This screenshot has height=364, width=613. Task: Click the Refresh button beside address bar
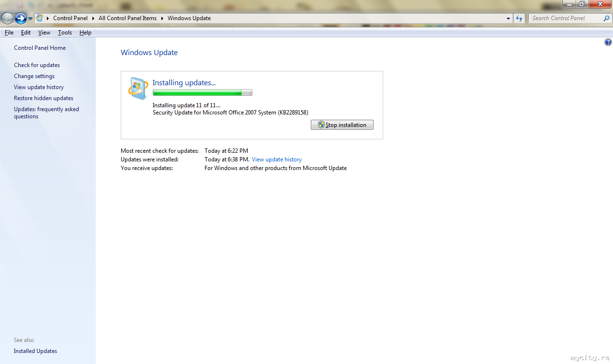click(519, 18)
